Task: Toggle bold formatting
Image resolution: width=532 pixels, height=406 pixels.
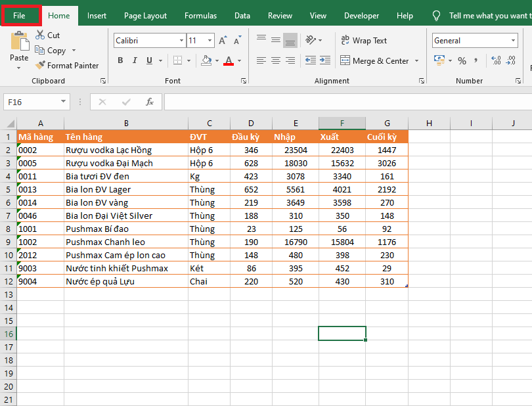Action: 120,60
